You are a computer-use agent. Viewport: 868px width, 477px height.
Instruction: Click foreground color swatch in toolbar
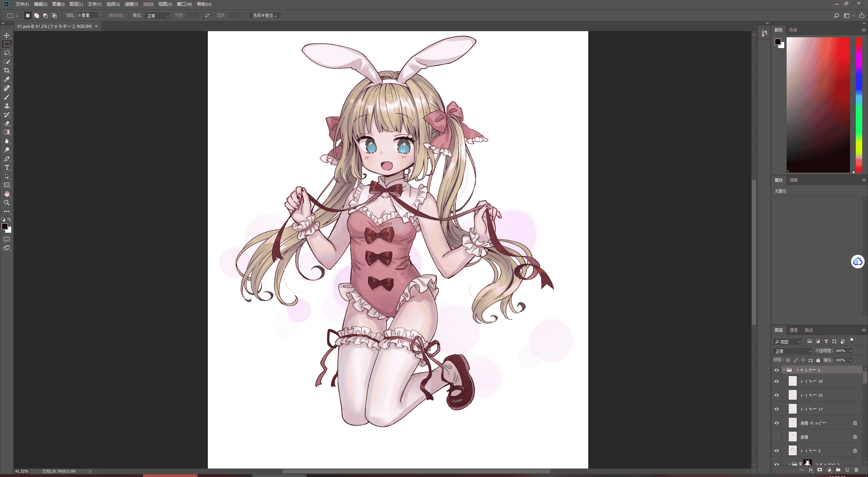[5, 226]
